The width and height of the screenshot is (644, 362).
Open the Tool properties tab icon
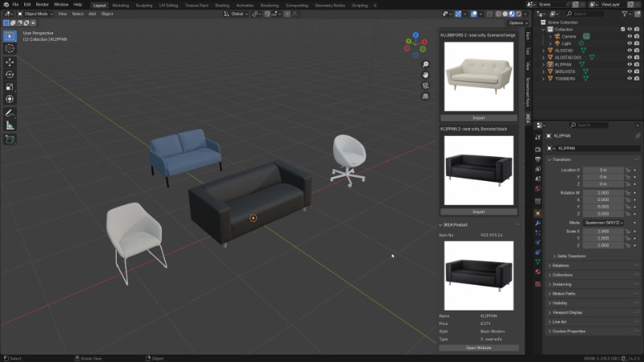pos(538,137)
